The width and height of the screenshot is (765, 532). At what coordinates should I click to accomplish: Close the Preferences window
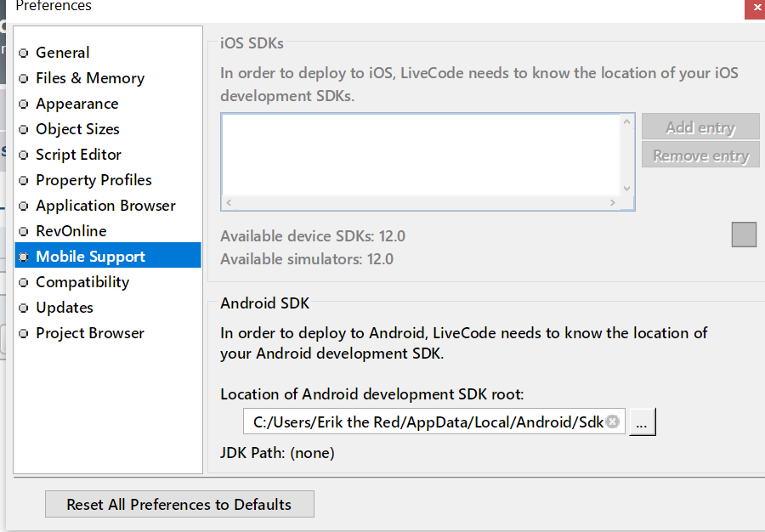754,8
